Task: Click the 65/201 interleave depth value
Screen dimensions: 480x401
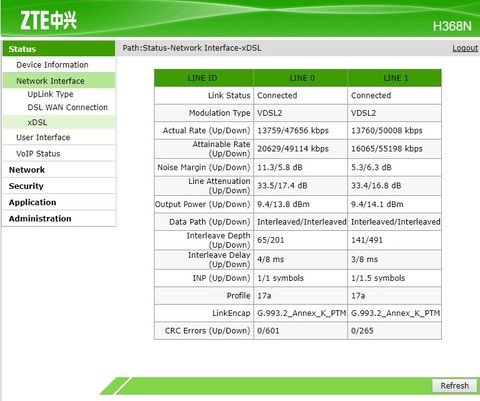Action: [270, 240]
